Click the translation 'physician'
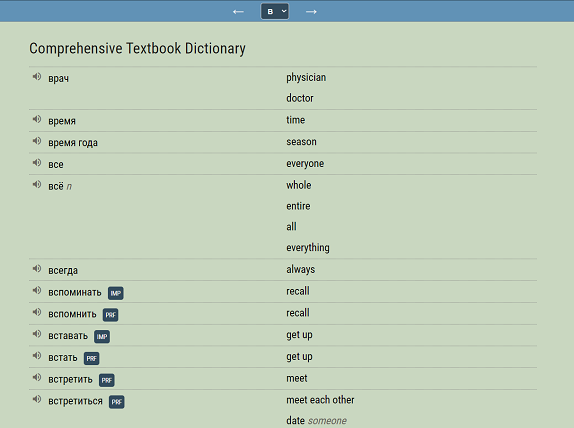Image resolution: width=574 pixels, height=428 pixels. tap(306, 78)
